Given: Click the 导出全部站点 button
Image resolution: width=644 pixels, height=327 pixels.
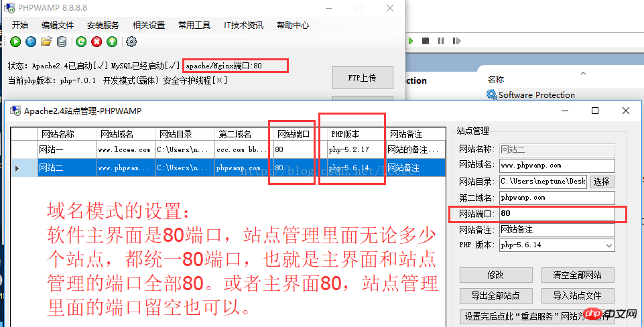Looking at the screenshot, I should (x=496, y=296).
